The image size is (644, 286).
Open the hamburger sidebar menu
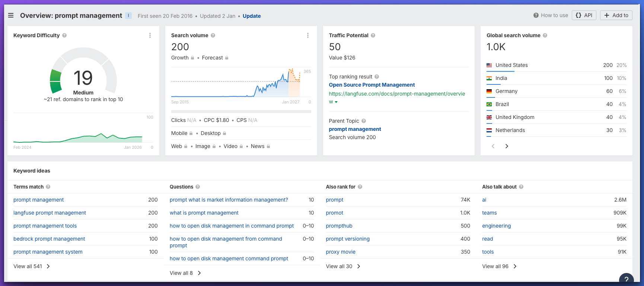(x=11, y=15)
